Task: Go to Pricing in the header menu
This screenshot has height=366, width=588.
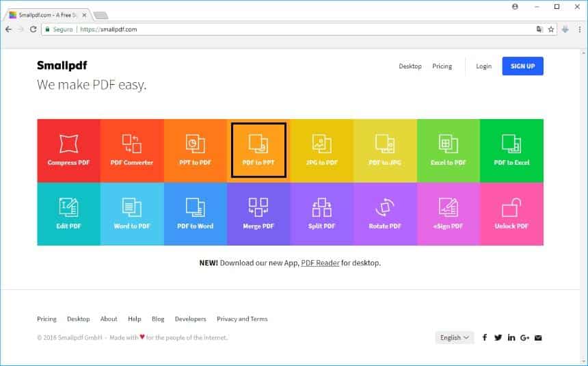Action: coord(442,66)
